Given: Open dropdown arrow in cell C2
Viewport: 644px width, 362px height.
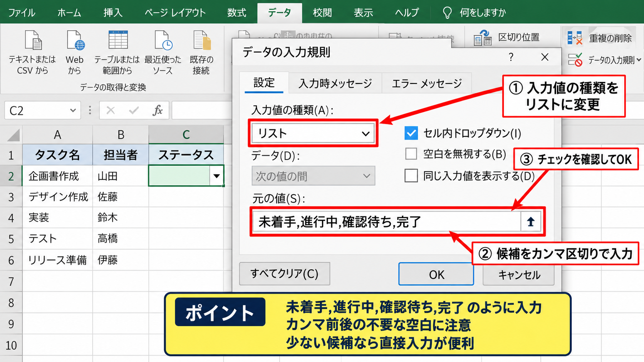Looking at the screenshot, I should pos(216,176).
